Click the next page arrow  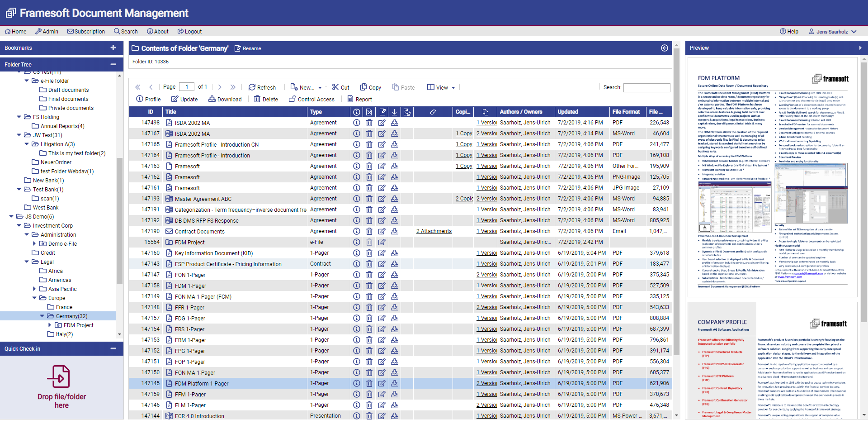click(220, 87)
